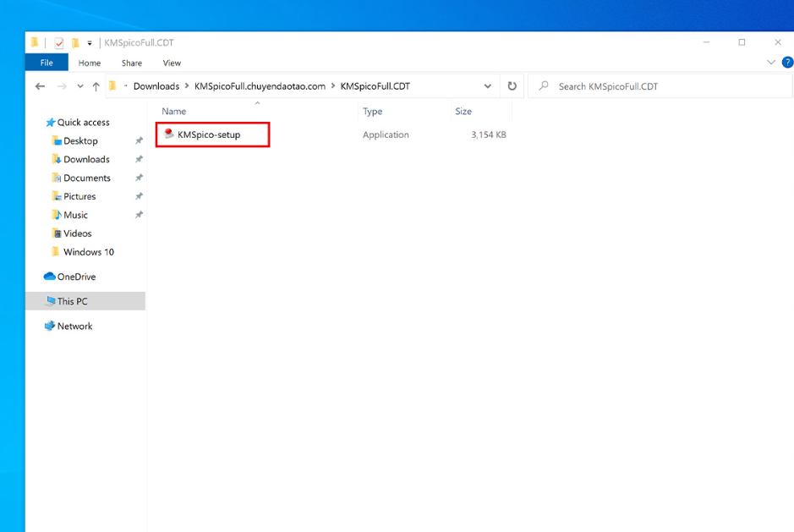Refresh the current folder view
Viewport: 794px width, 532px height.
pos(512,86)
